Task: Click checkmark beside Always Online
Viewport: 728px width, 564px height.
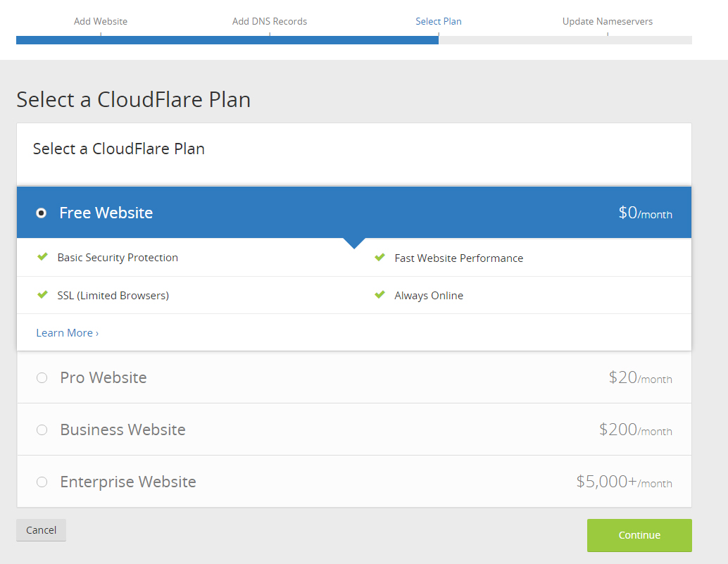Action: click(x=380, y=294)
